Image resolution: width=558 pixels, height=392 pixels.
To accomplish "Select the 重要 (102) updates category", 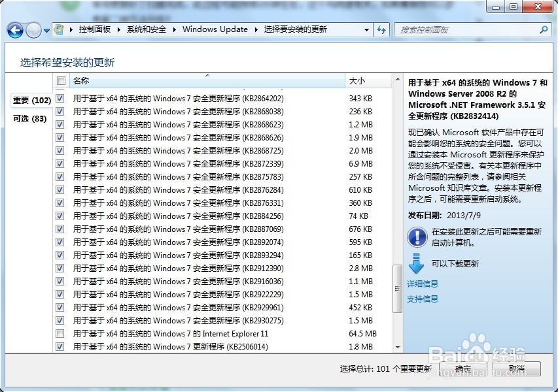I will [x=30, y=101].
